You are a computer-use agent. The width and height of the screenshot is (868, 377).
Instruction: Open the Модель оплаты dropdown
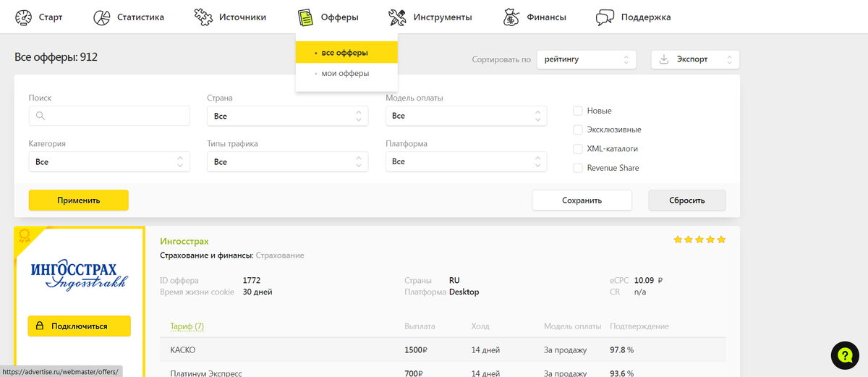(x=466, y=116)
